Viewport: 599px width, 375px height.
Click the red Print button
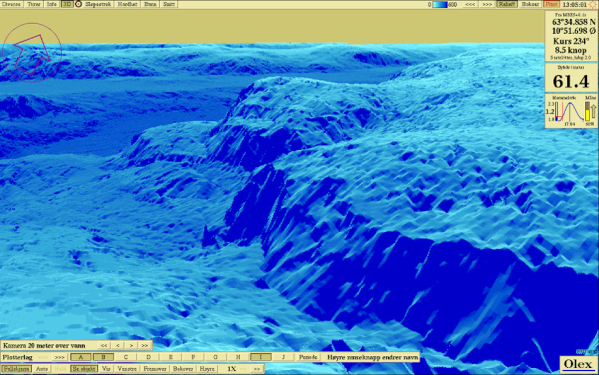[x=551, y=4]
